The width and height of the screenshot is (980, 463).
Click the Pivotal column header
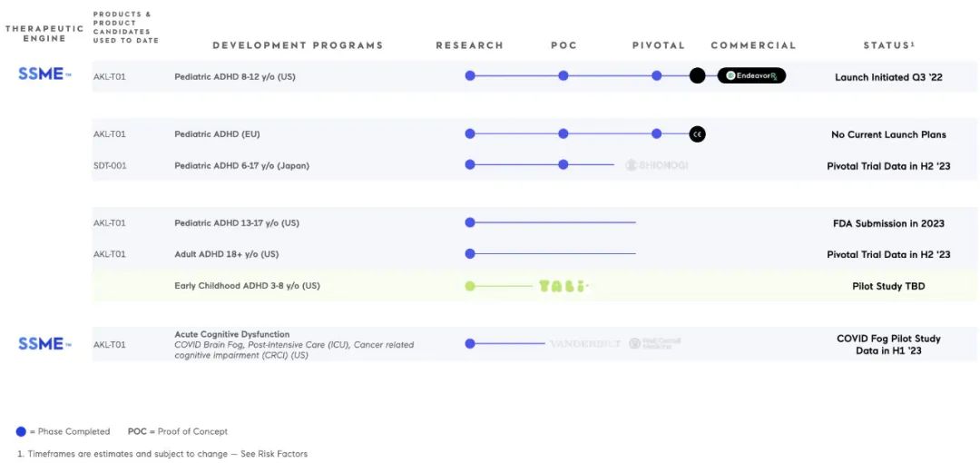[659, 45]
